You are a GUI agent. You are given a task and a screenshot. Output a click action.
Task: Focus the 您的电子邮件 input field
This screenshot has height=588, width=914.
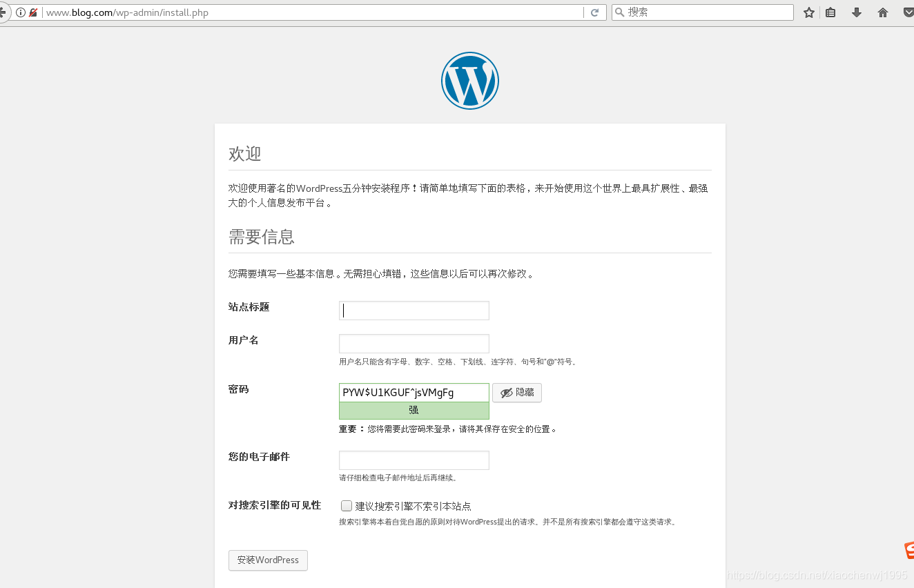414,460
